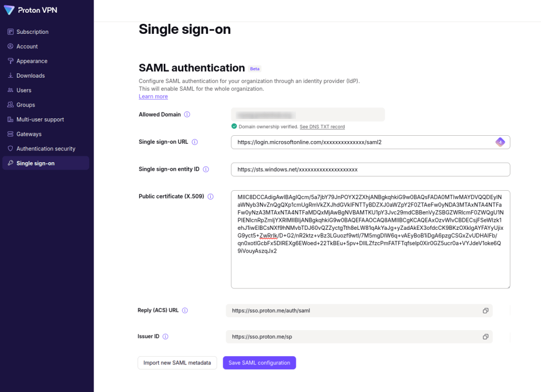Go to Authentication security settings
This screenshot has width=541, height=392.
(x=46, y=149)
